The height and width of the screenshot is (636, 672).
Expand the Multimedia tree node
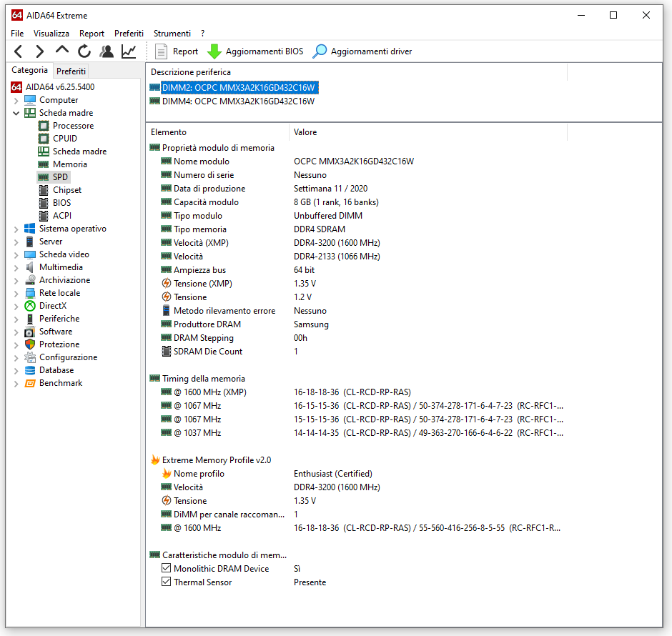(16, 268)
